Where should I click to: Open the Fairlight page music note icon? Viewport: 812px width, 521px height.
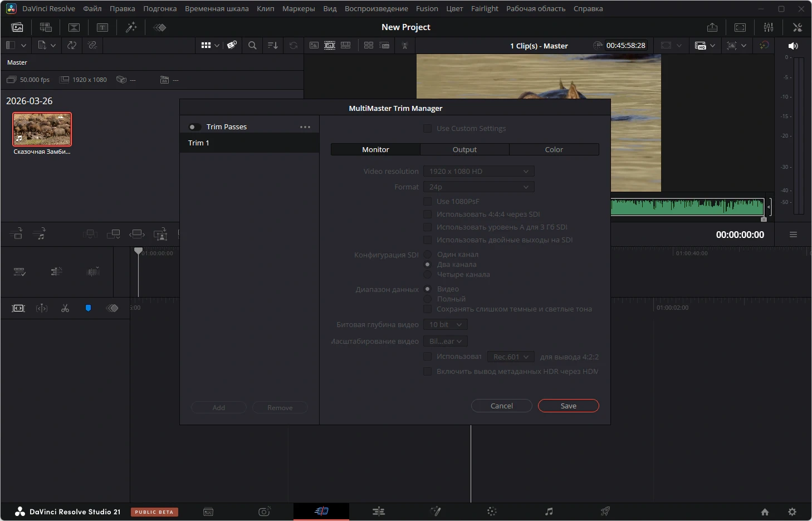549,512
